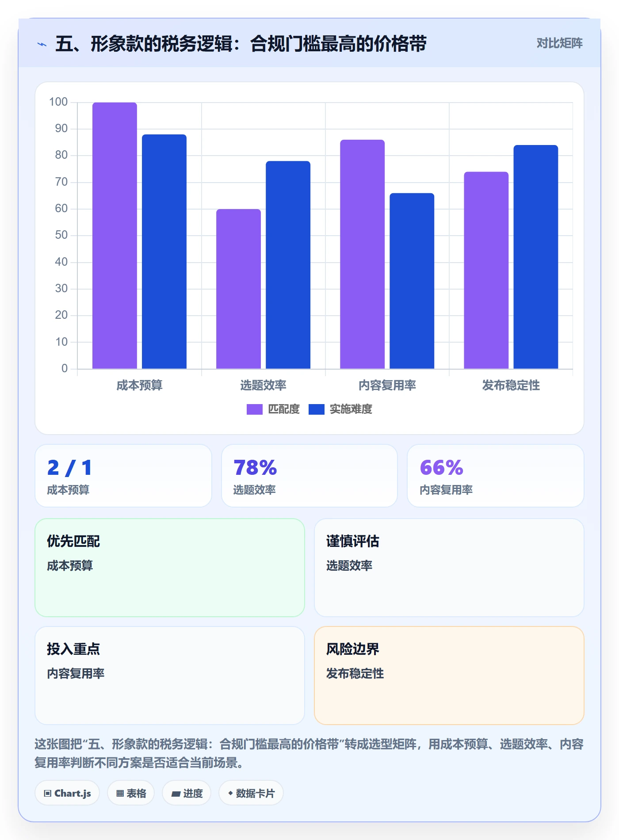Image resolution: width=619 pixels, height=840 pixels.
Task: Click the purple 匹配度 bar for 发布稳定性
Action: pos(486,270)
